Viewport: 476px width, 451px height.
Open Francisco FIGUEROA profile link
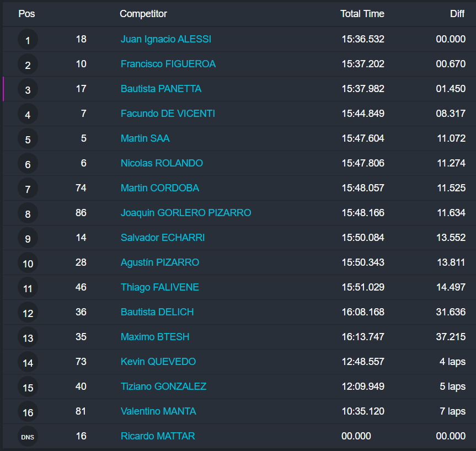[x=168, y=64]
